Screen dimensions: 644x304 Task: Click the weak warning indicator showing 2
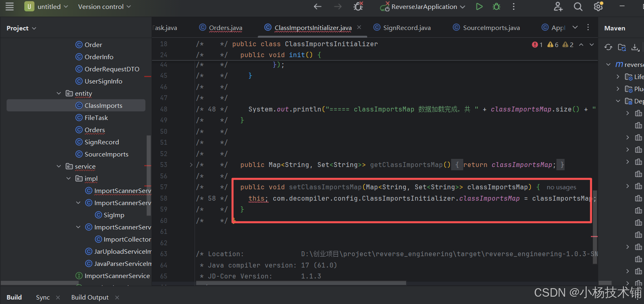point(568,45)
